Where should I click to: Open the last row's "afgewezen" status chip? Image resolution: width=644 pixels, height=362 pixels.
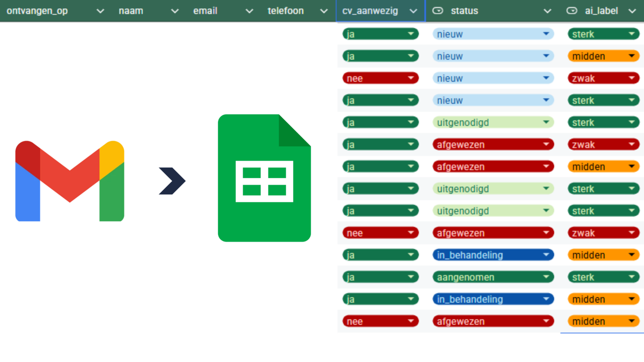pos(493,321)
